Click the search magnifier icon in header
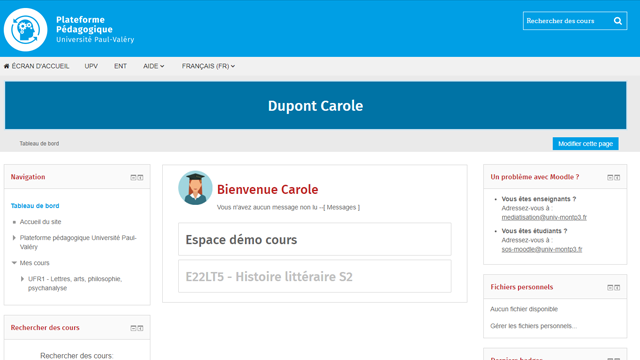The image size is (640, 360). (x=618, y=21)
